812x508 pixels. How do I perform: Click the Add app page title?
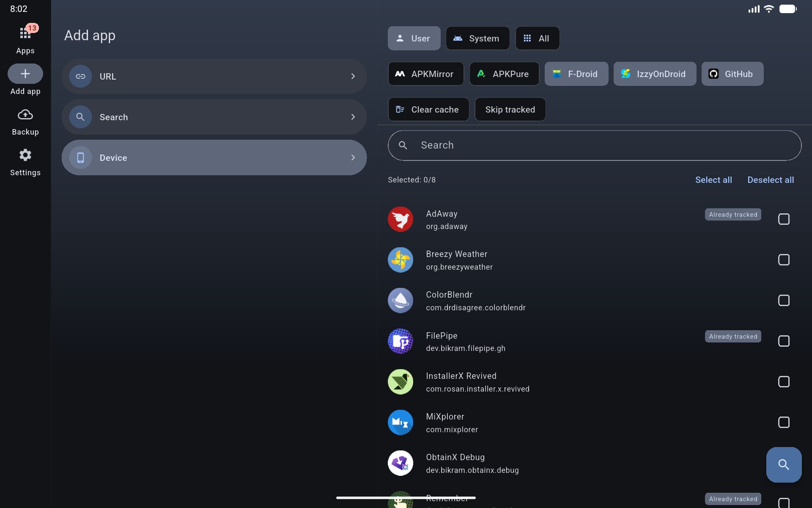90,36
